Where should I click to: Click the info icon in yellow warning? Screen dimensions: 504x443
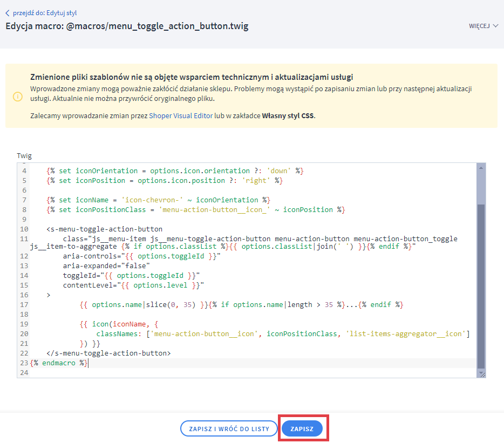click(18, 96)
